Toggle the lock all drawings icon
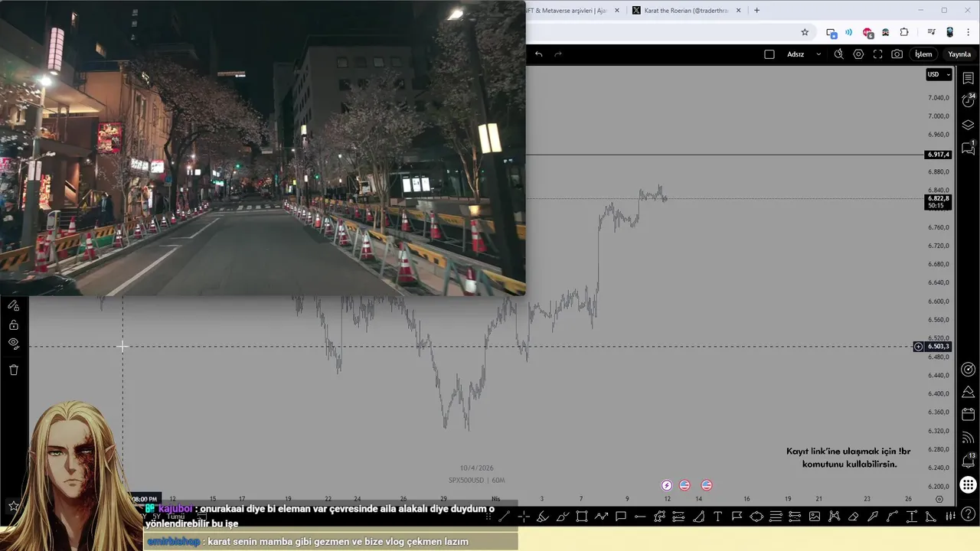The image size is (980, 551). tap(14, 325)
